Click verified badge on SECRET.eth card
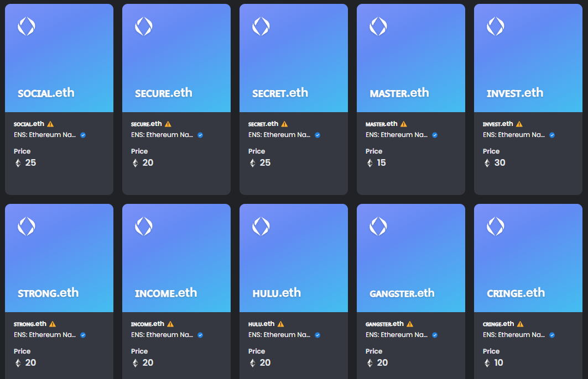This screenshot has width=588, height=379. pos(318,135)
